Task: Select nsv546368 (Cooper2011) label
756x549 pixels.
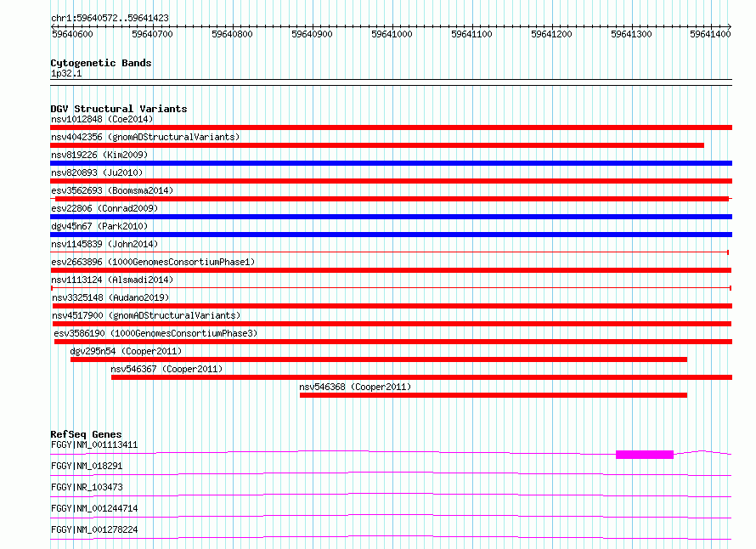Action: pyautogui.click(x=355, y=387)
